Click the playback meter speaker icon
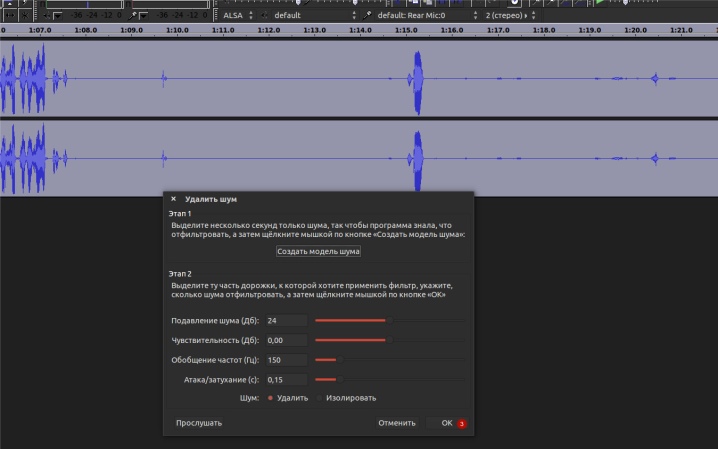 [x=47, y=16]
